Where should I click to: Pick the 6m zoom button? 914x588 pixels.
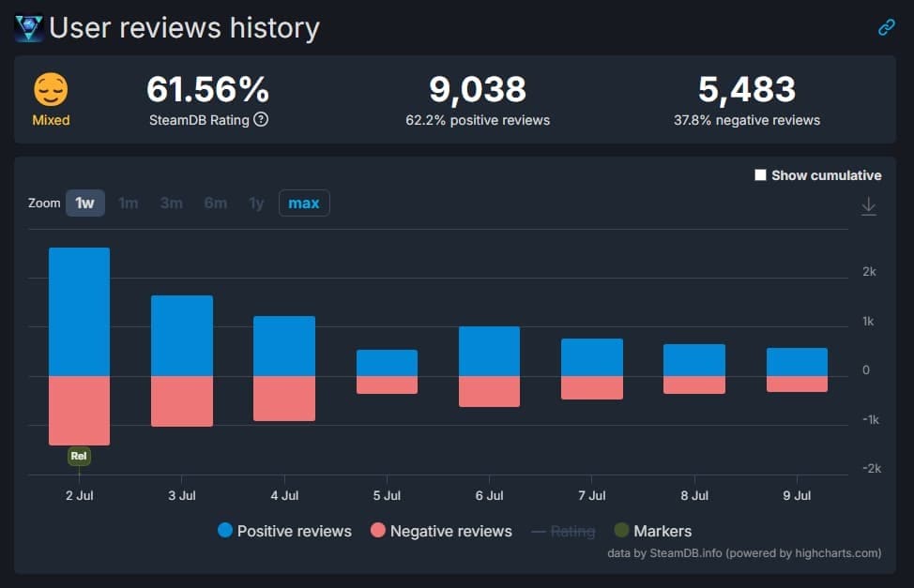215,204
